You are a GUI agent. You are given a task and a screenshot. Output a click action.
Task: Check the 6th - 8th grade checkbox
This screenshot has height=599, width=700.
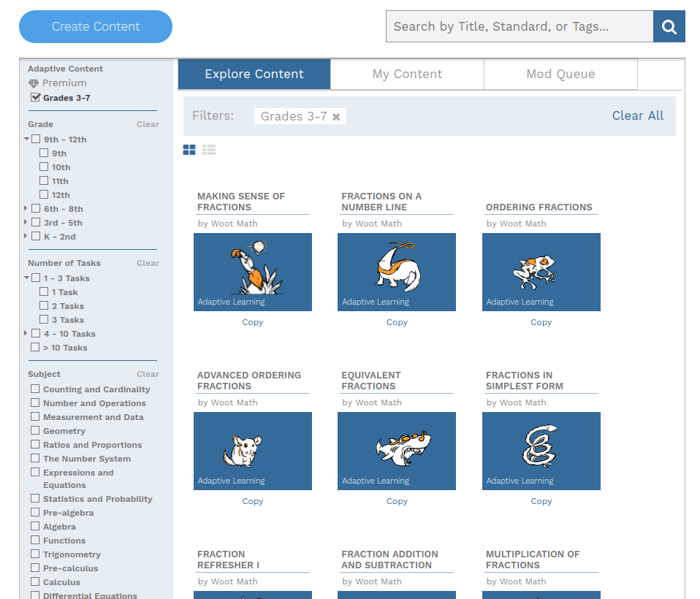tap(36, 208)
